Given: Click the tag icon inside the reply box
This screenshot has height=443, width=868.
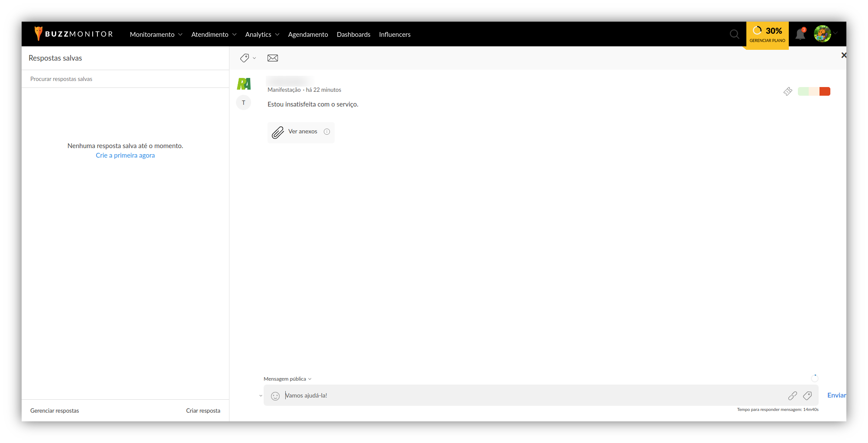Looking at the screenshot, I should click(x=807, y=396).
